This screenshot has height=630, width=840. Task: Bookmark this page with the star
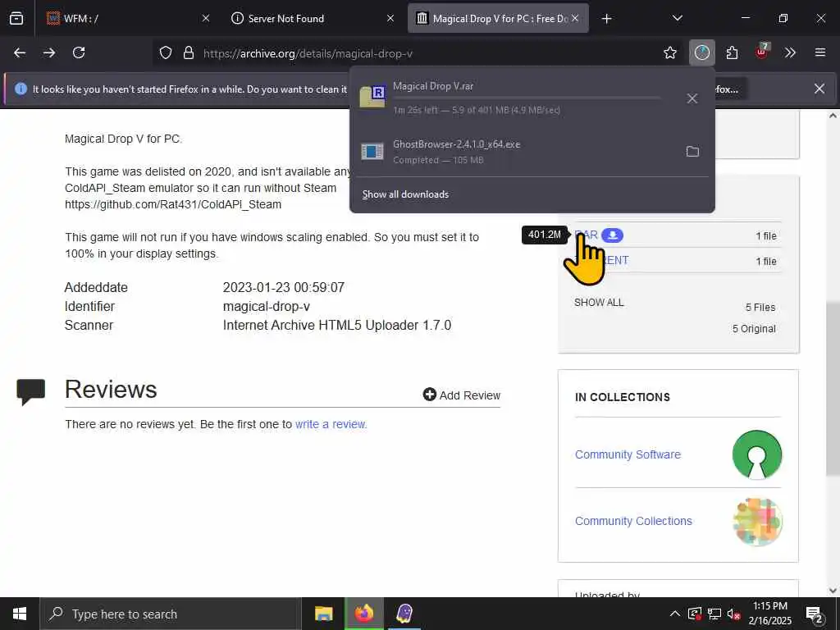tap(669, 52)
